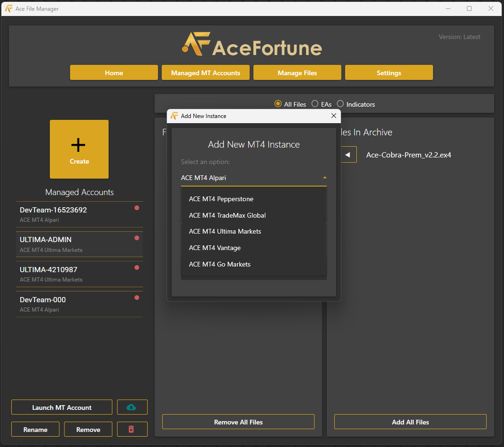Click the Create plus tile

click(x=79, y=149)
